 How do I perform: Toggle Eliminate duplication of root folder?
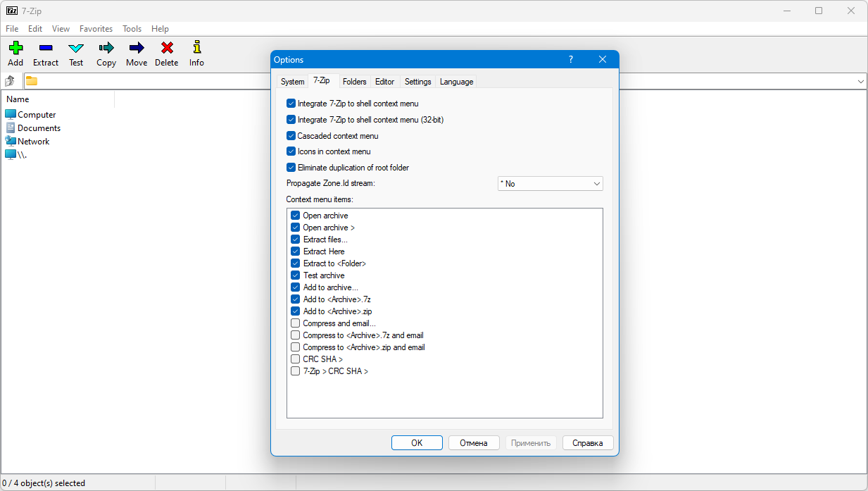tap(291, 168)
